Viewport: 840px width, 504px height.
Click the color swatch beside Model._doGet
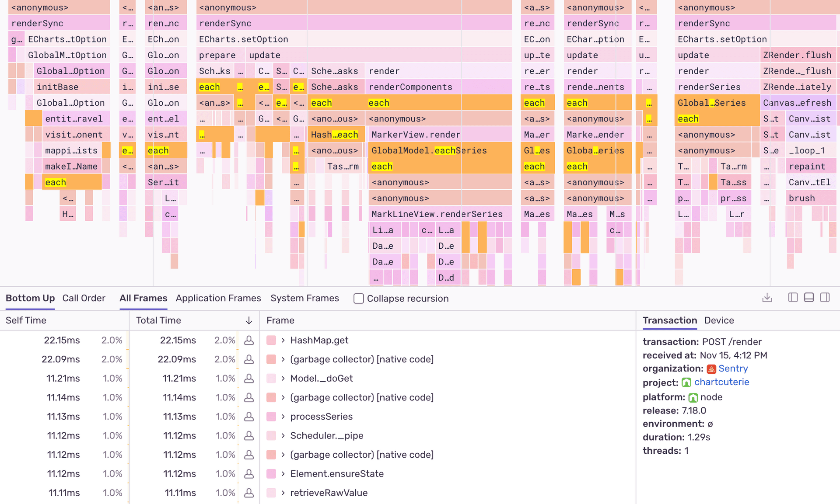pyautogui.click(x=271, y=378)
